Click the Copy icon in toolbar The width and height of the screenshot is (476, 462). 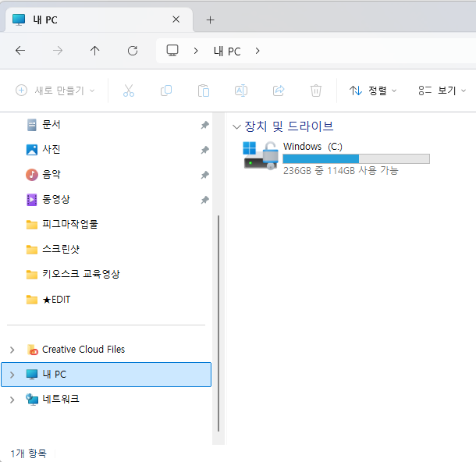click(x=166, y=91)
